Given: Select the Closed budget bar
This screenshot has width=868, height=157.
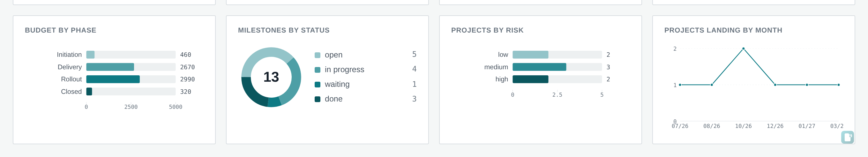Looking at the screenshot, I should (89, 92).
